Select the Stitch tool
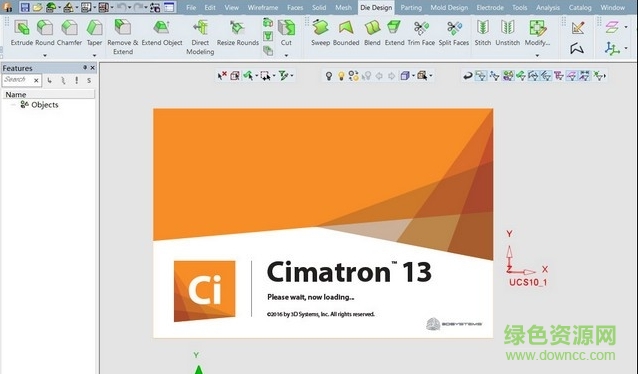The width and height of the screenshot is (639, 374). tap(483, 33)
